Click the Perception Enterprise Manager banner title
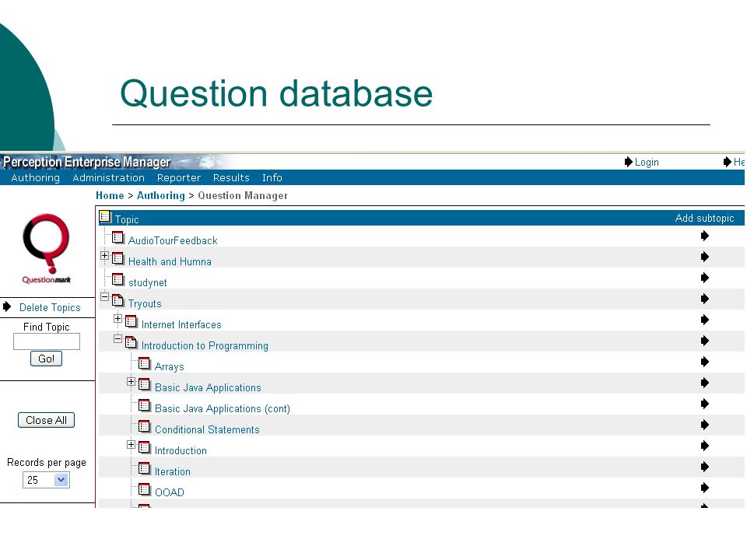This screenshot has height=560, width=747. pos(86,162)
